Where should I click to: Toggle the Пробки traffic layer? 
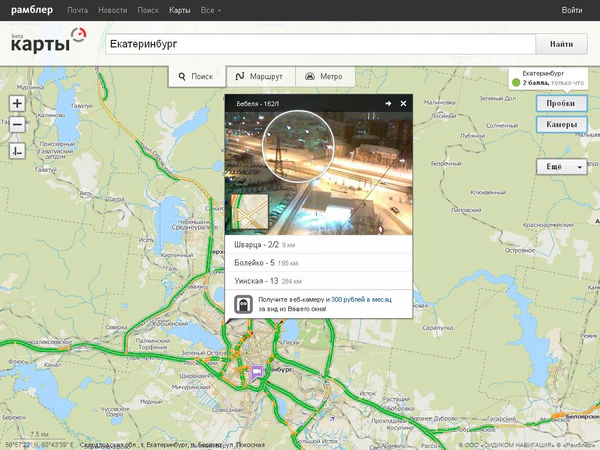click(x=560, y=103)
